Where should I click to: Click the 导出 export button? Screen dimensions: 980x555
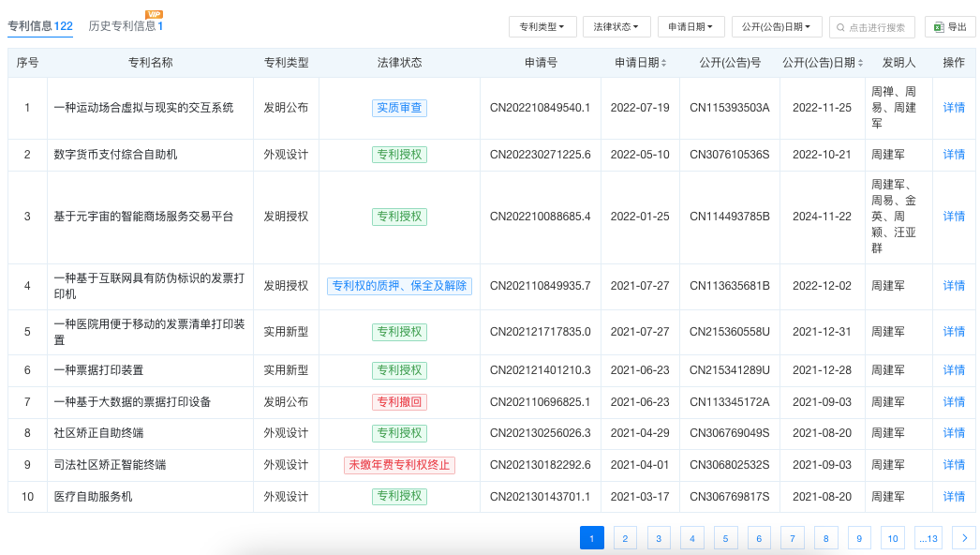coord(950,27)
